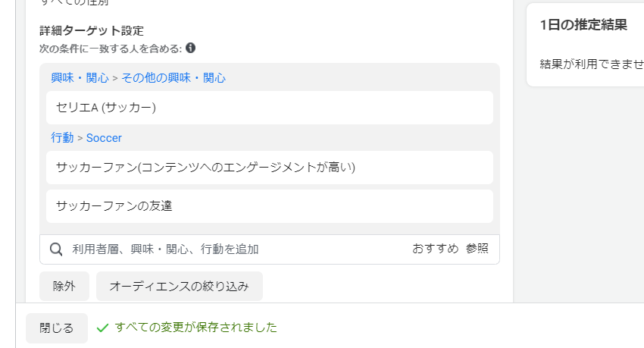Click the info icon beside 次の条件に一致する人を含める
This screenshot has width=644, height=348.
(x=191, y=48)
